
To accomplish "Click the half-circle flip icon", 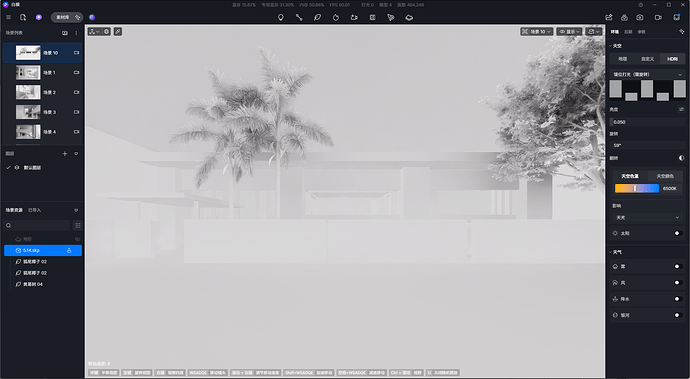I will pos(682,158).
